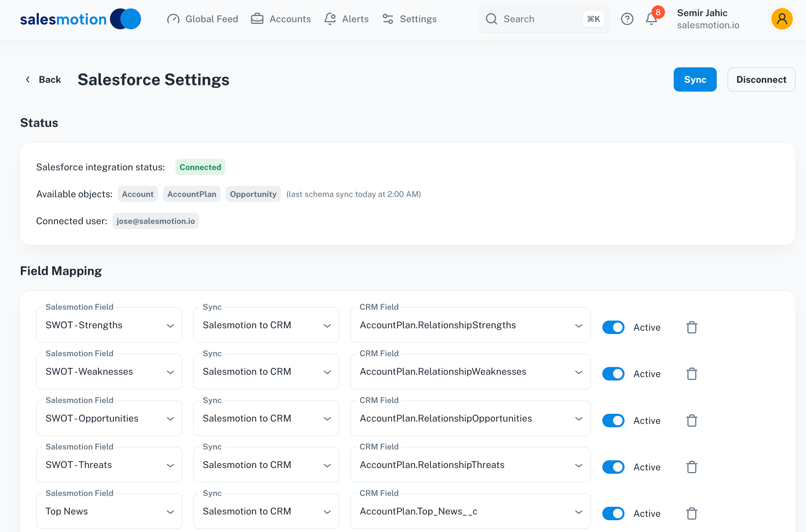
Task: Open AccountPlan.RelationshipThreats CRM Field dropdown
Action: click(471, 465)
